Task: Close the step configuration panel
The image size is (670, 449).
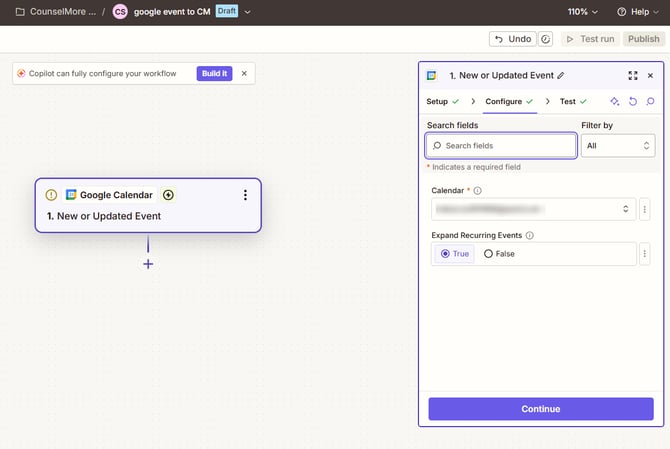Action: tap(650, 76)
